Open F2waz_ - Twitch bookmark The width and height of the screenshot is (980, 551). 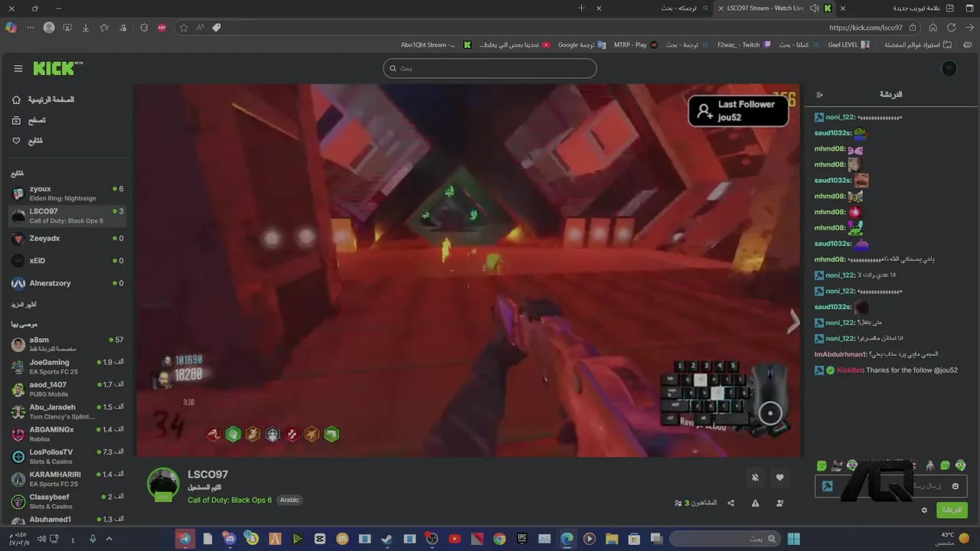pyautogui.click(x=744, y=45)
